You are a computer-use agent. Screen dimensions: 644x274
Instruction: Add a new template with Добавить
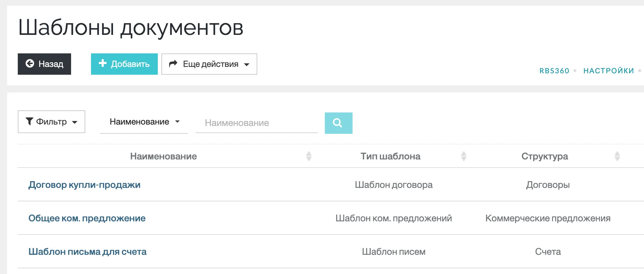(x=124, y=64)
